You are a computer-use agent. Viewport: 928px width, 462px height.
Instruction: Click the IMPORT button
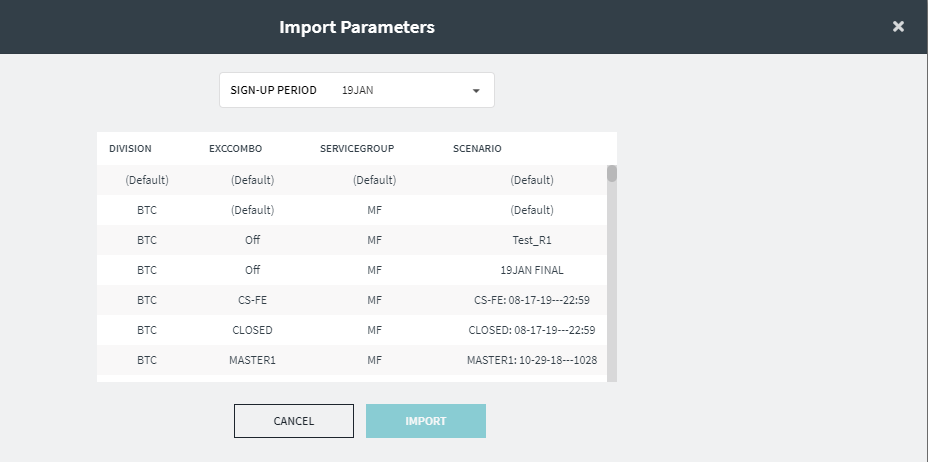pyautogui.click(x=426, y=421)
